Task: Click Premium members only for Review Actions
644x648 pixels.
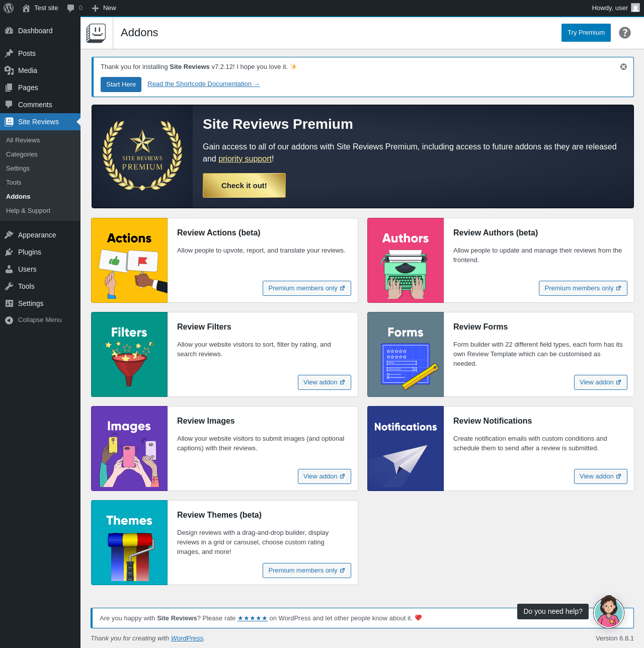Action: coord(307,288)
